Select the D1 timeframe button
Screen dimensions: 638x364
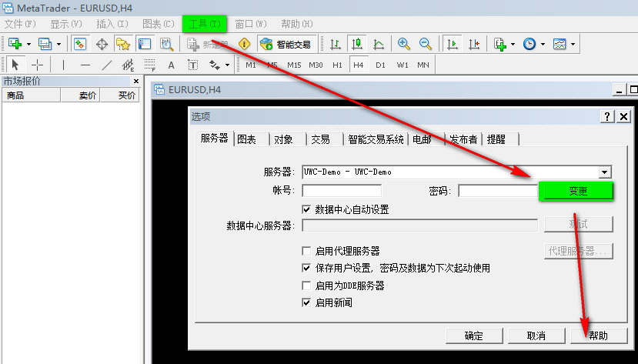380,65
